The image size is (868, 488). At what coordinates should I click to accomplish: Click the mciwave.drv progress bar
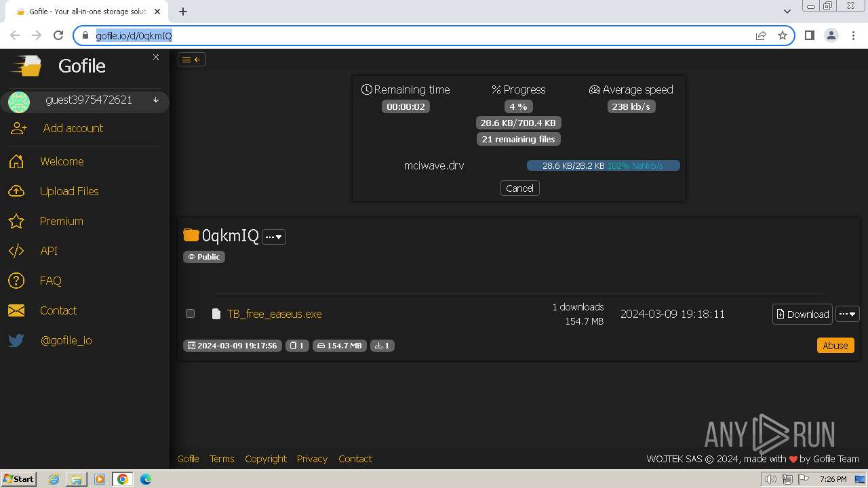[x=603, y=165]
